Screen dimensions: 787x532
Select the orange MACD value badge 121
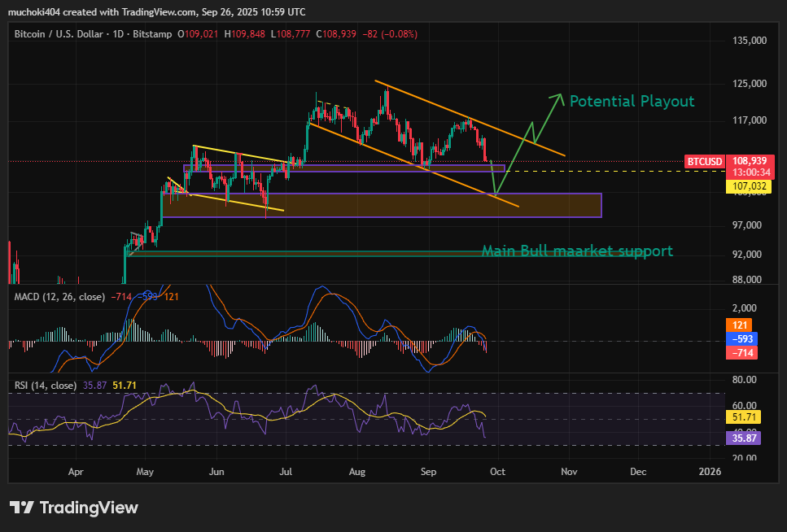[739, 325]
